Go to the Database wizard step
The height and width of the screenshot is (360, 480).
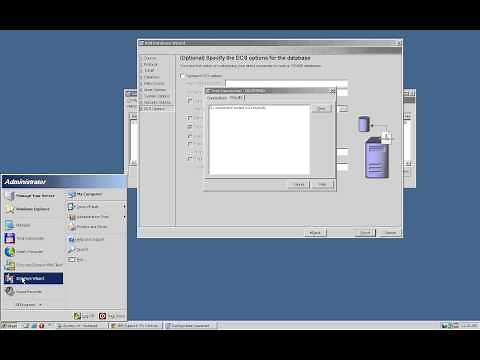152,77
